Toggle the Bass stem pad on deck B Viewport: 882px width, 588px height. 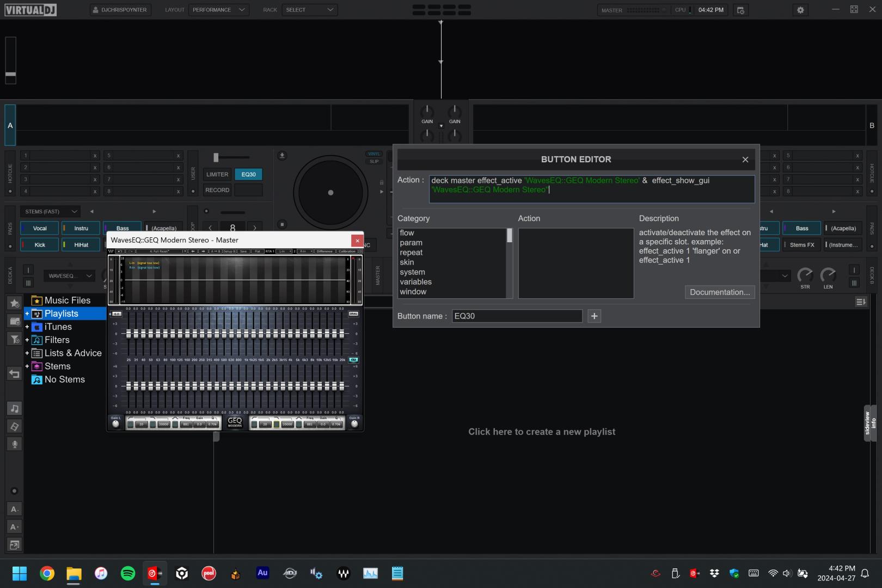tap(802, 228)
